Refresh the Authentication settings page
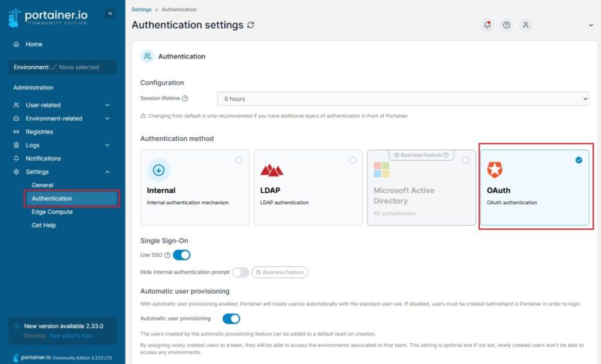Image resolution: width=601 pixels, height=364 pixels. coord(251,26)
